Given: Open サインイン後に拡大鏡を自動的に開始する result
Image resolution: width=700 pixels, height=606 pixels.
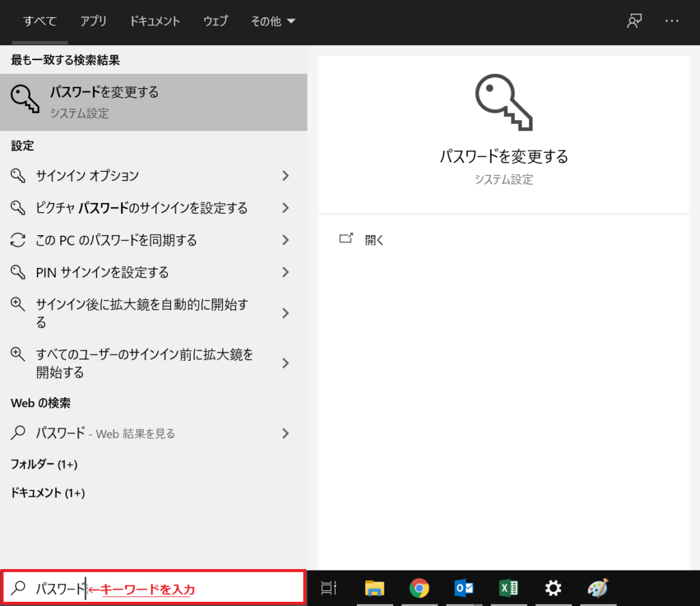Looking at the screenshot, I should [x=154, y=313].
